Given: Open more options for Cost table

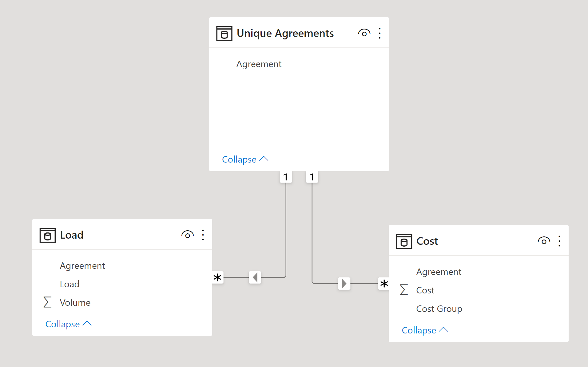Looking at the screenshot, I should (559, 241).
